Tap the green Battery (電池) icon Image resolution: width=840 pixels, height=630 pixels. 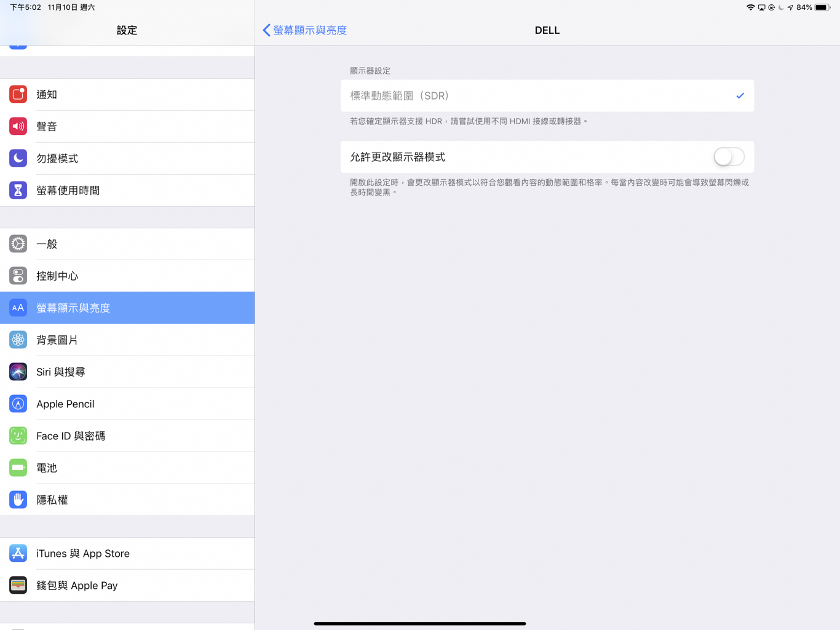click(18, 468)
